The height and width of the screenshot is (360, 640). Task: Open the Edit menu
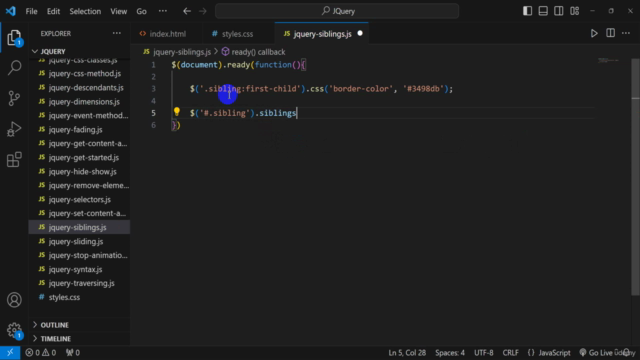pos(53,11)
